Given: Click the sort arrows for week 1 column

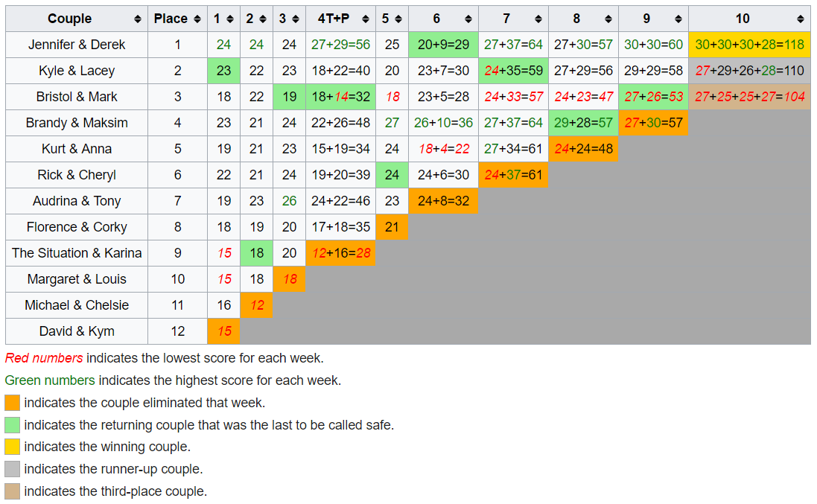Looking at the screenshot, I should 230,19.
